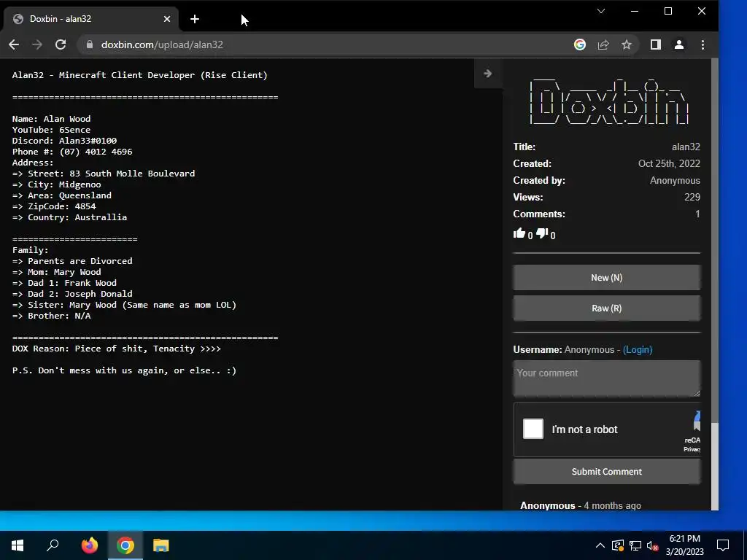Select the Doxbin - alan32 tab
The width and height of the screenshot is (747, 560).
(x=90, y=19)
